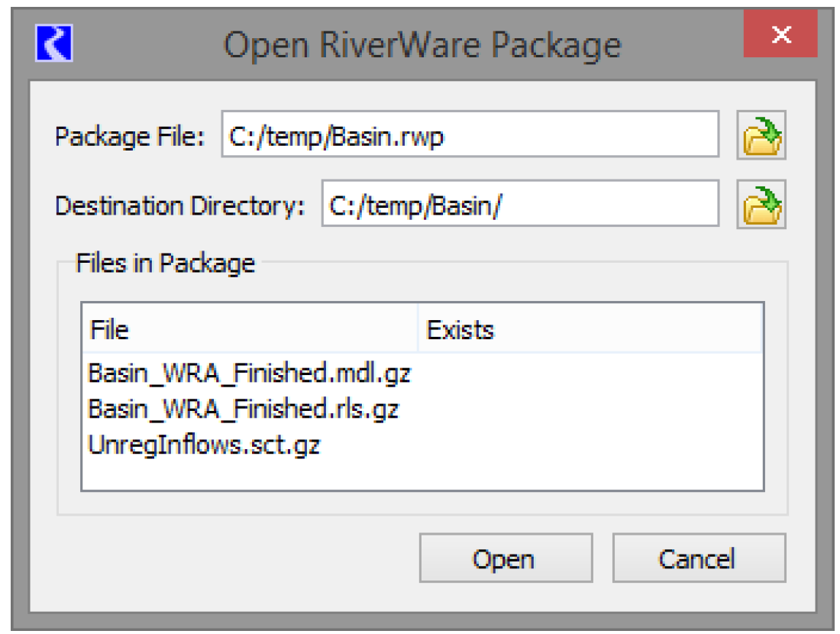Browse for a package file with folder icon

[761, 136]
